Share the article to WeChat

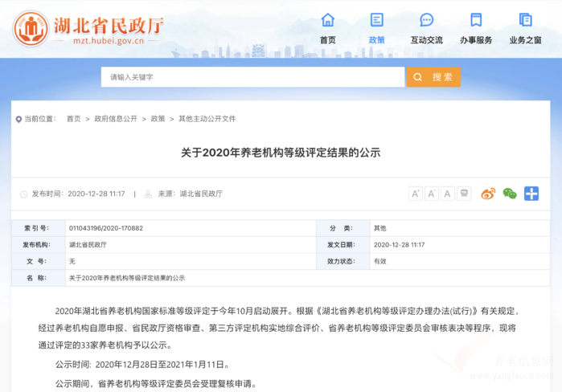[x=510, y=194]
